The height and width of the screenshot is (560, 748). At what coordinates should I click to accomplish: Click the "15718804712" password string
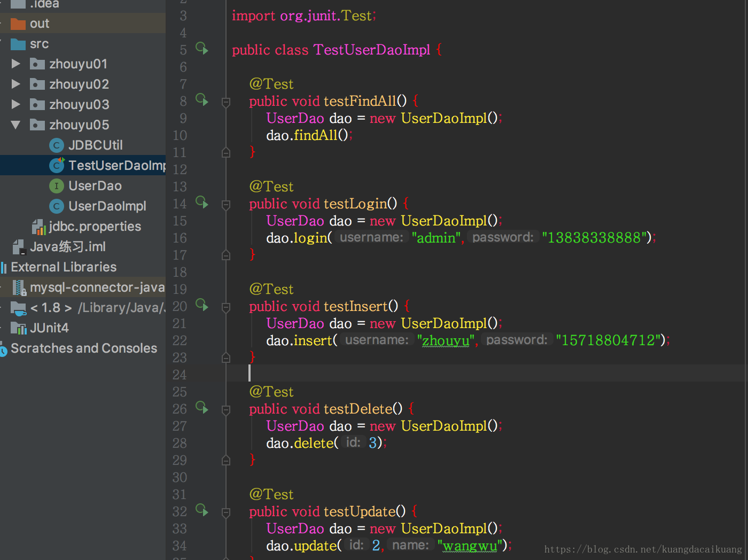[x=609, y=340]
